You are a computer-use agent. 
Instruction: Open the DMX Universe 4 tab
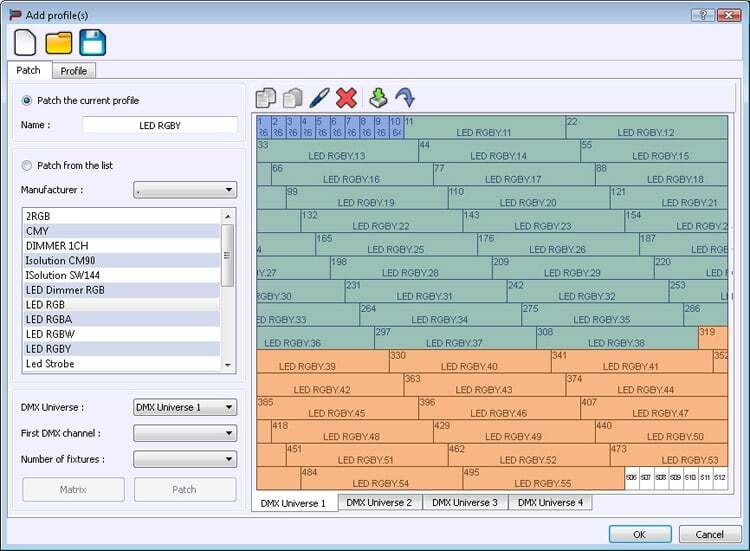point(551,503)
